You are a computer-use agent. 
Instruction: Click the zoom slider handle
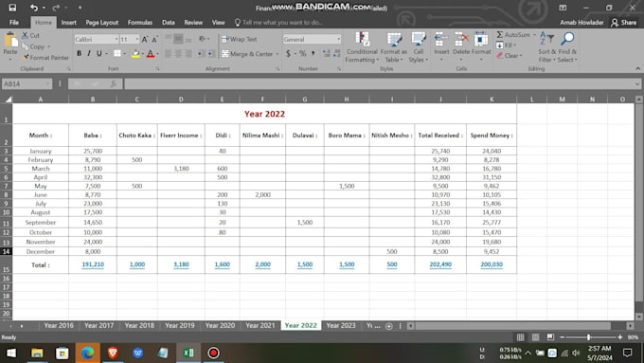(588, 337)
